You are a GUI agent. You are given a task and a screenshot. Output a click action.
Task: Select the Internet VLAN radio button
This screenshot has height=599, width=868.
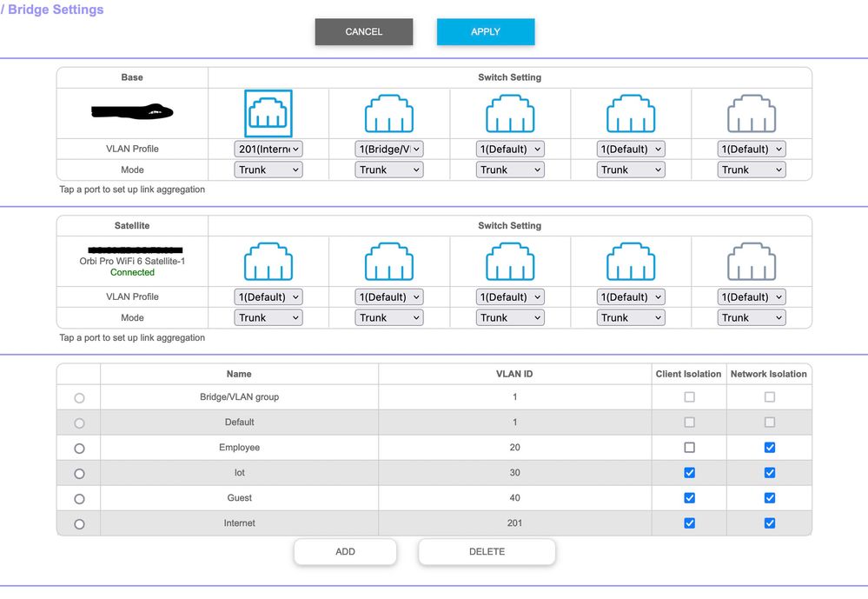click(x=79, y=524)
